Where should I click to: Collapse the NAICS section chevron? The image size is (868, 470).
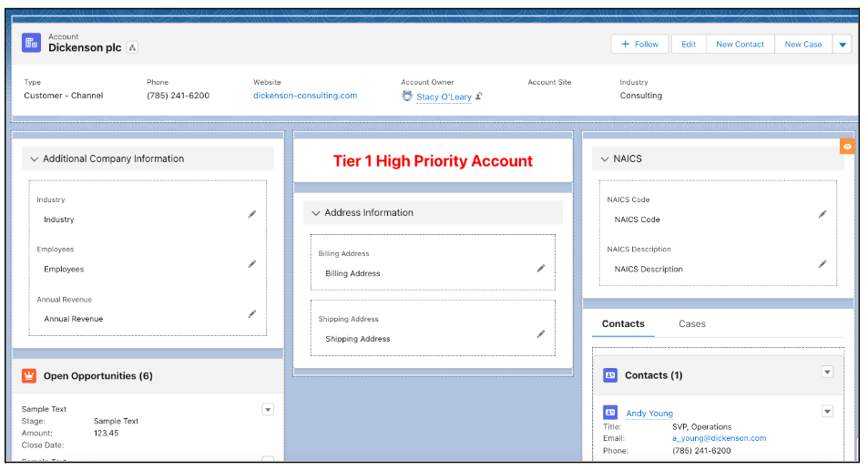click(605, 158)
